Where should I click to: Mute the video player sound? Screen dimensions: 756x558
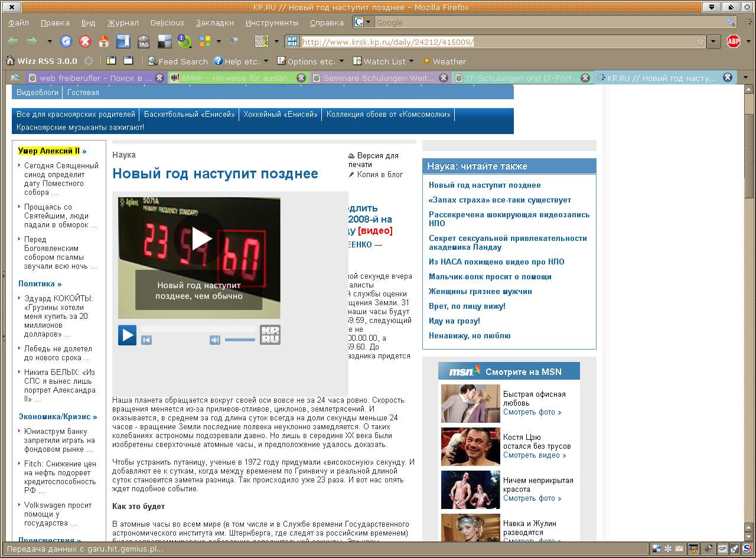(215, 340)
